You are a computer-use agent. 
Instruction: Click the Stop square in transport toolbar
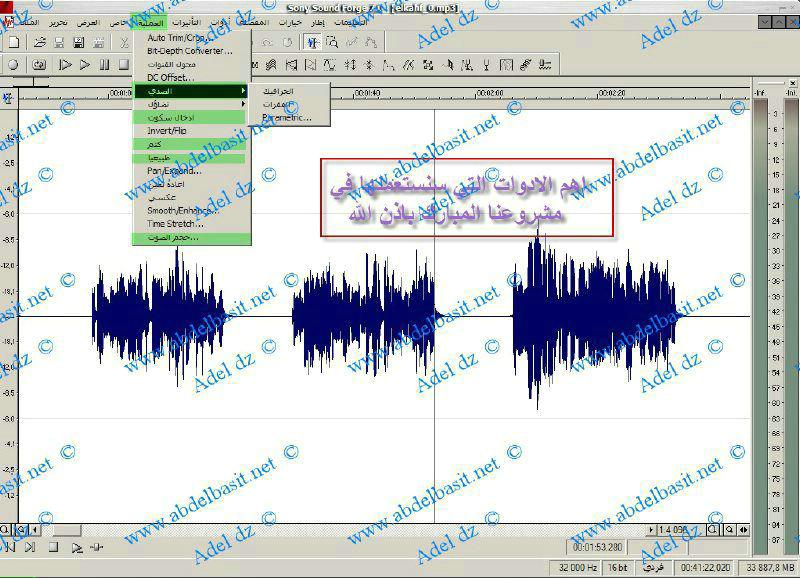[123, 65]
